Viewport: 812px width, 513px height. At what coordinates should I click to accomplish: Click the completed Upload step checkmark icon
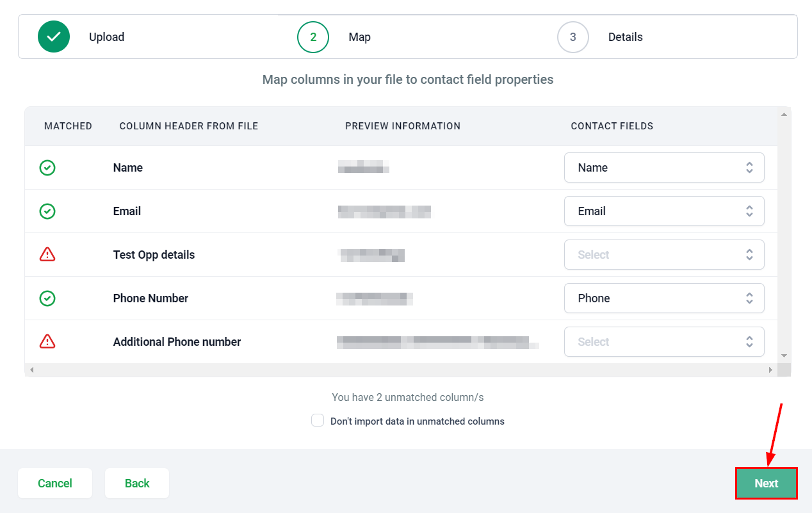(54, 37)
